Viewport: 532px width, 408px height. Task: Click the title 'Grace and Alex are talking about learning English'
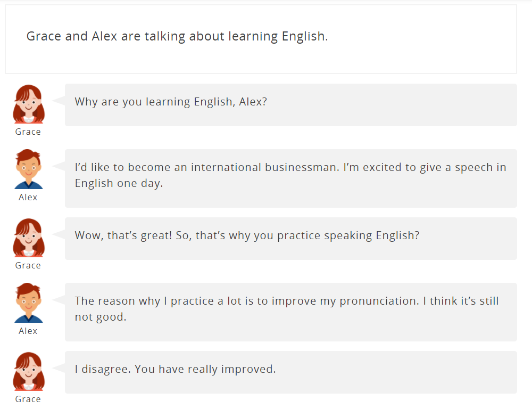pos(177,36)
